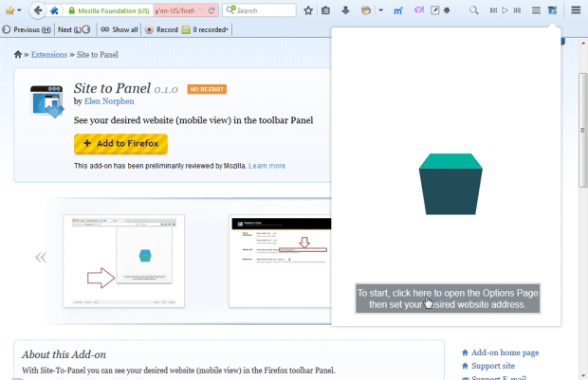Click the coffee cup toolbar icon

[x=366, y=10]
